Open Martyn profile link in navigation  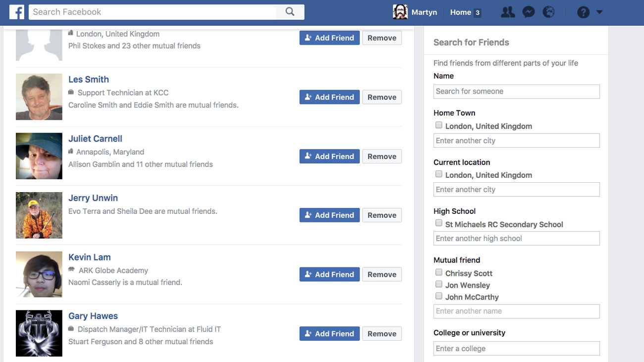pos(424,12)
